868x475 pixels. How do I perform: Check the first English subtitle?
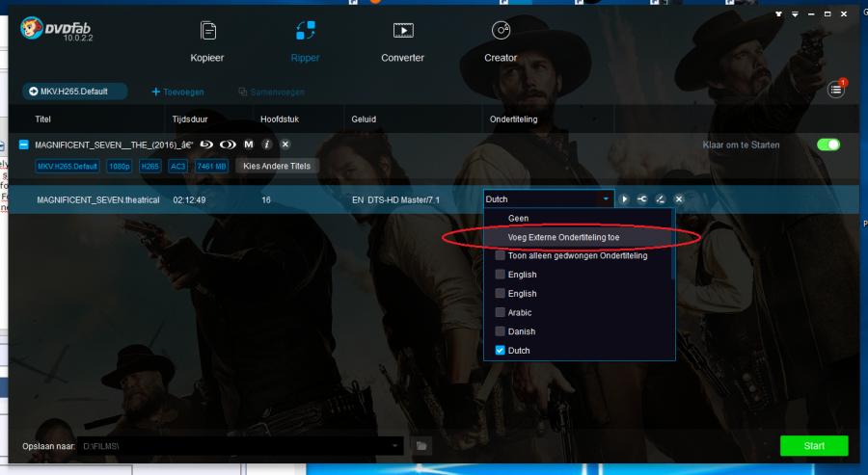click(x=500, y=275)
